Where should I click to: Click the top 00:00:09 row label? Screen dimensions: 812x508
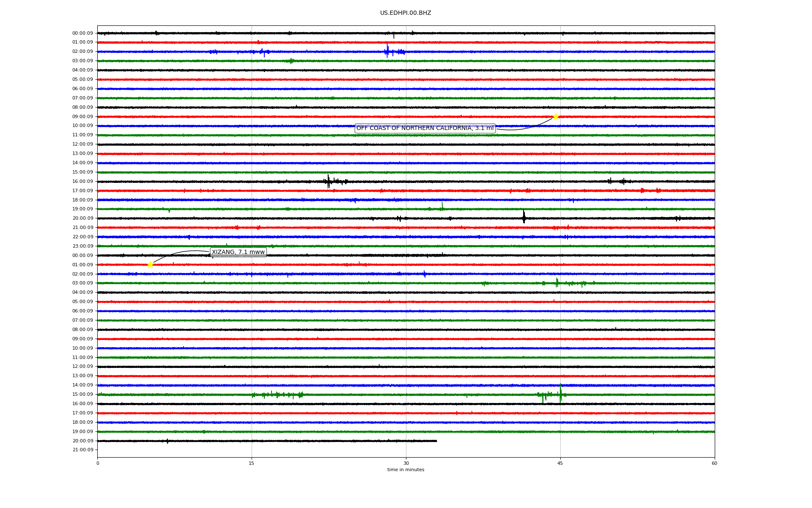82,33
